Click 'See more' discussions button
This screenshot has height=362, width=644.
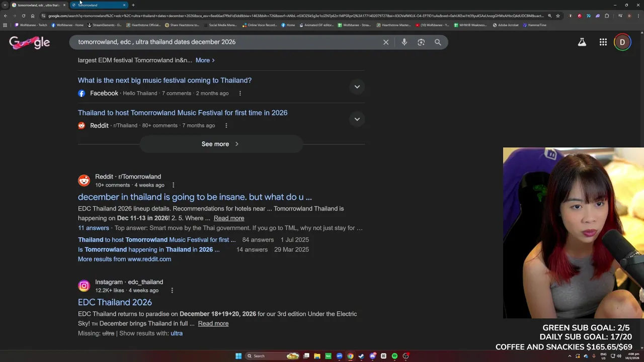coord(220,144)
